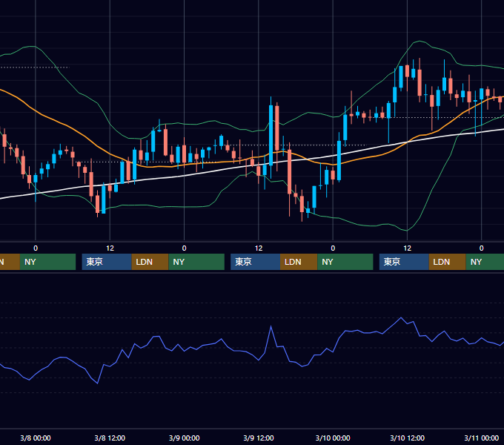Click the oscillator line's sharp peak after 3/9 12:00
This screenshot has height=445, width=504.
coord(271,326)
